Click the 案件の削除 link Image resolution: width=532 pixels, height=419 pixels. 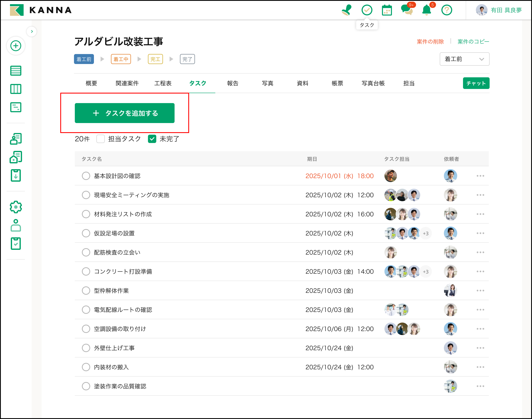430,42
